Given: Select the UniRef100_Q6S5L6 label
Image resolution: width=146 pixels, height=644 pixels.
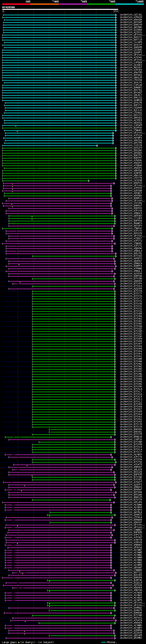Looking at the screenshot, I should point(131,512).
